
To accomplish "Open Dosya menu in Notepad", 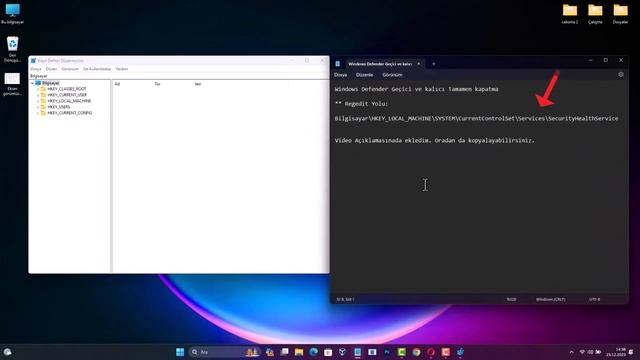I will [340, 75].
